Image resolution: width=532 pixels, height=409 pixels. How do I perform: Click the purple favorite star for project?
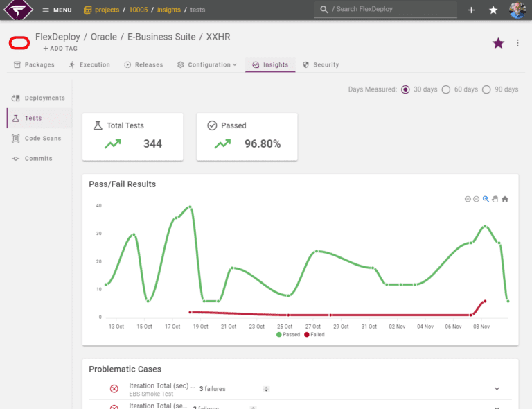pos(498,43)
